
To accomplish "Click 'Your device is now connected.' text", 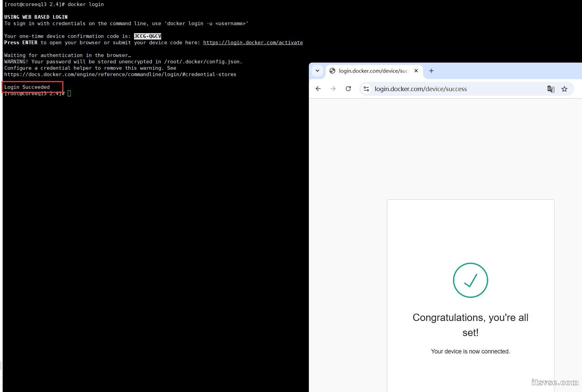I will [x=470, y=351].
